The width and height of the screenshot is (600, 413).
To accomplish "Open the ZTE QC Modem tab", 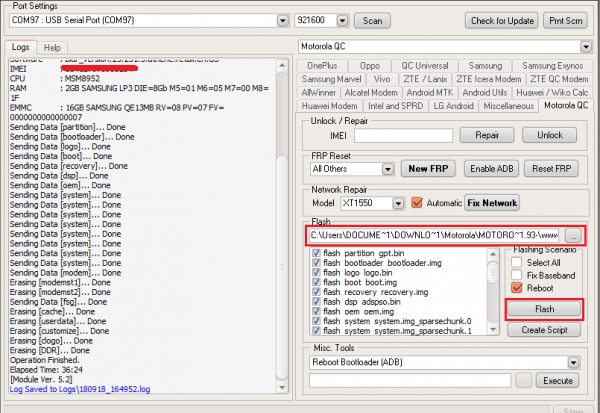I will 559,79.
